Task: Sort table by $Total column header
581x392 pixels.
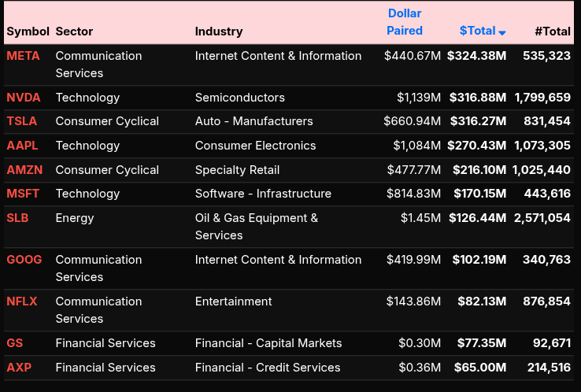Action: [x=477, y=31]
